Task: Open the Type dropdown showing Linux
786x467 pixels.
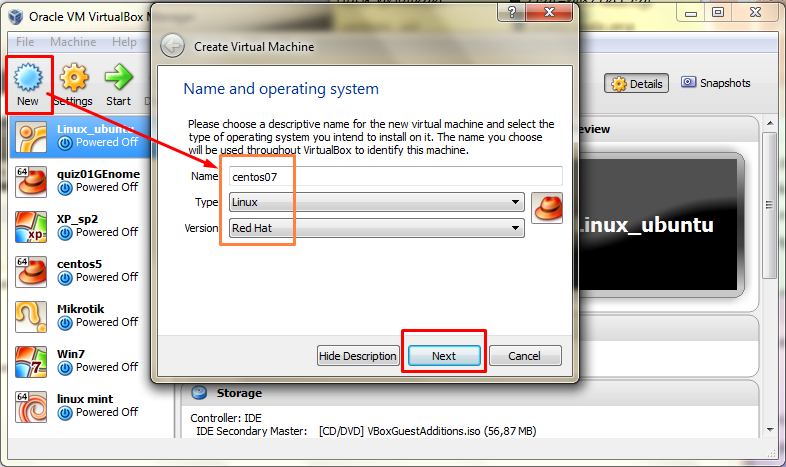Action: pos(376,202)
